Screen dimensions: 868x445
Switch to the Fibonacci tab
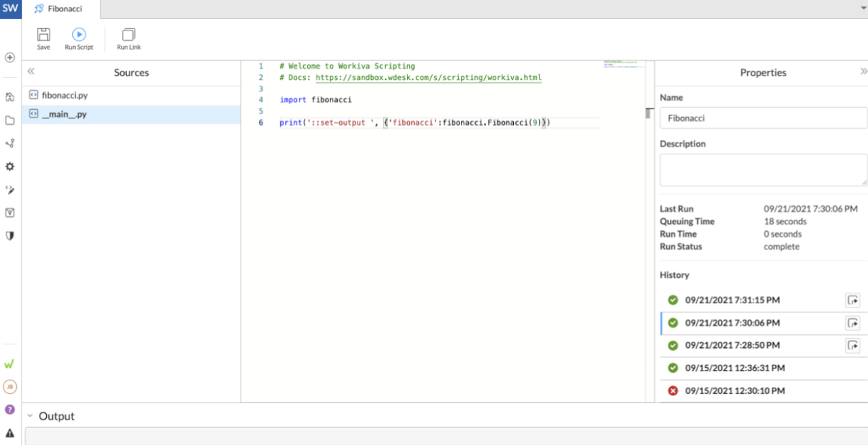[x=60, y=9]
